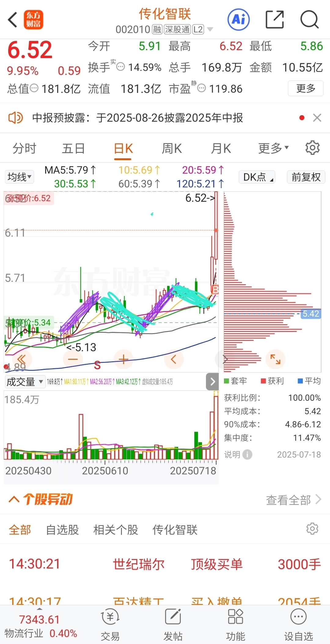The image size is (330, 644).
Task: Switch to the 月K tab
Action: 221,148
